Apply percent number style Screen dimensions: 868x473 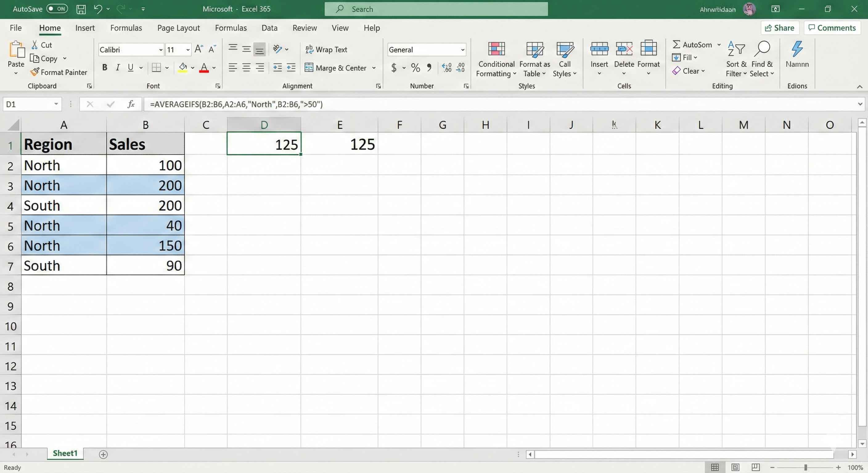(415, 68)
